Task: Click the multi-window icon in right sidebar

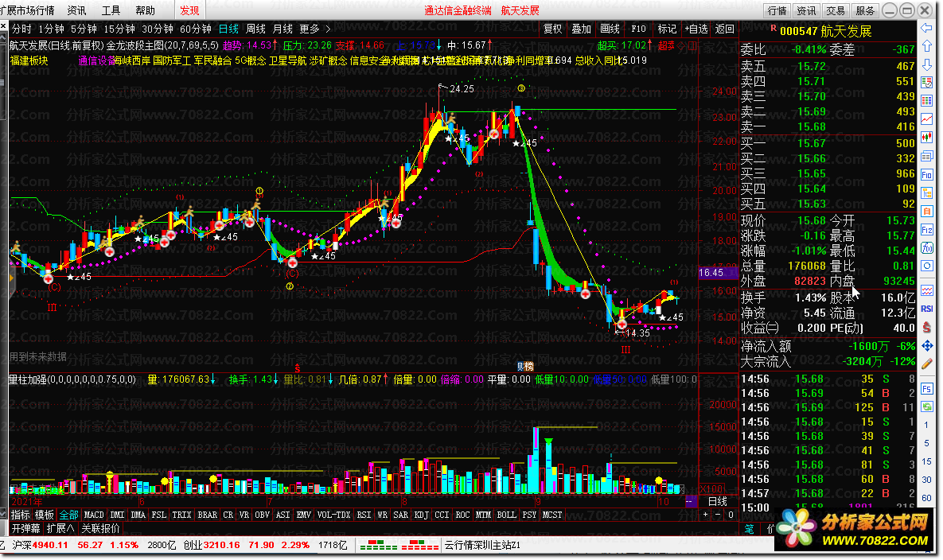Action: coord(927,156)
